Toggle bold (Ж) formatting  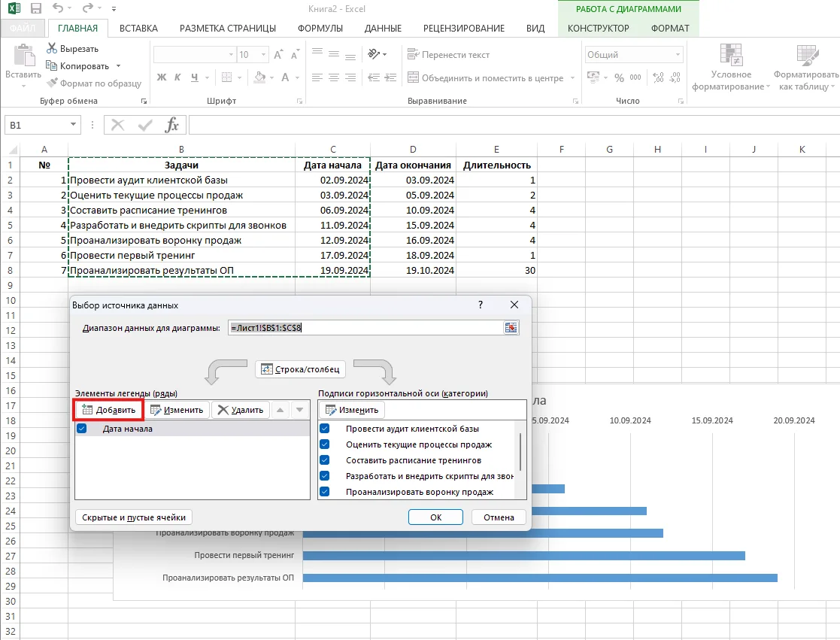click(x=161, y=77)
